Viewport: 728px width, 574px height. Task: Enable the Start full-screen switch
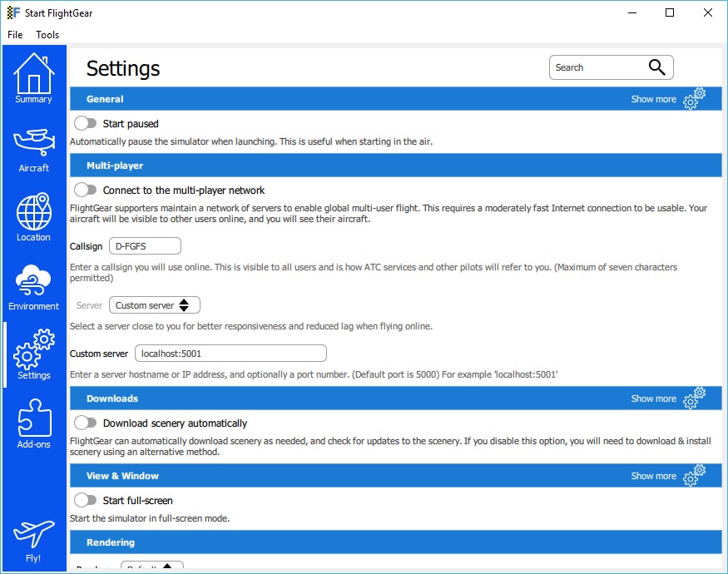coord(86,500)
